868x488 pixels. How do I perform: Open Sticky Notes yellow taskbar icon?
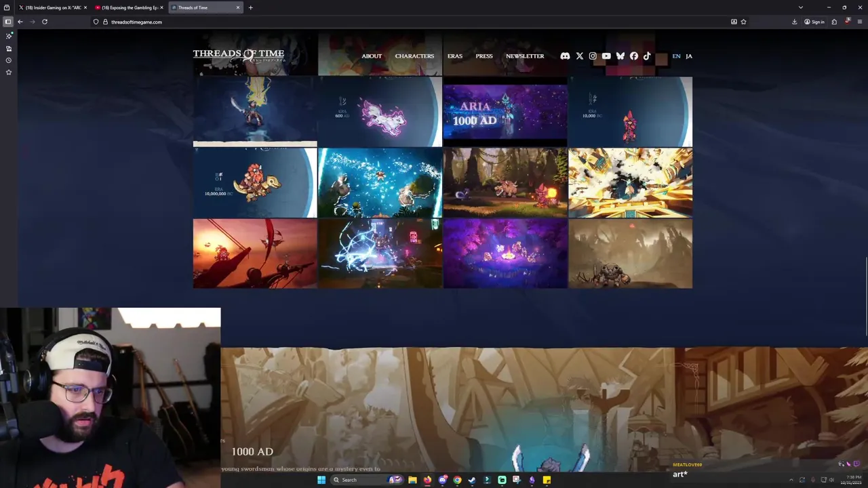[547, 480]
